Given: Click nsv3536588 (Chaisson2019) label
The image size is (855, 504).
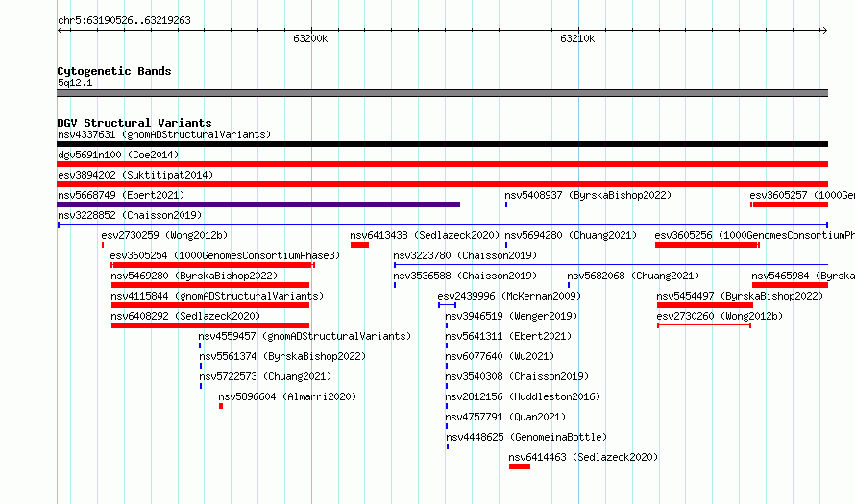Looking at the screenshot, I should click(465, 276).
